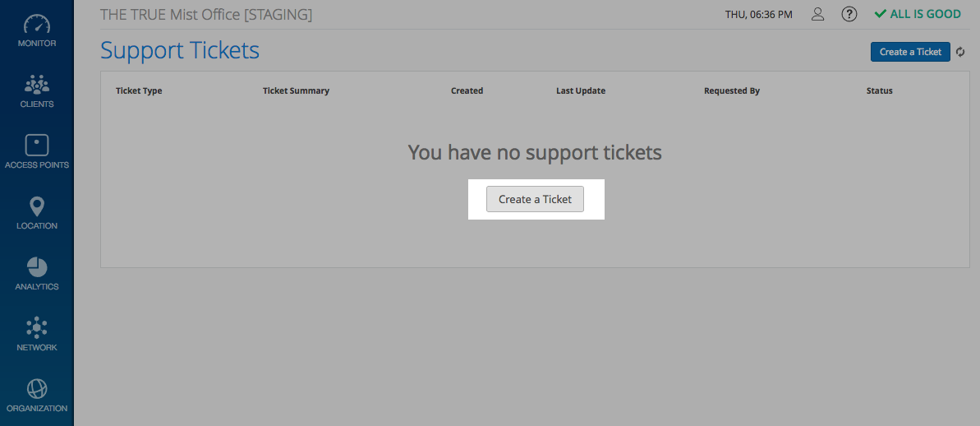Sort by Requested By column
This screenshot has width=980, height=426.
[732, 90]
